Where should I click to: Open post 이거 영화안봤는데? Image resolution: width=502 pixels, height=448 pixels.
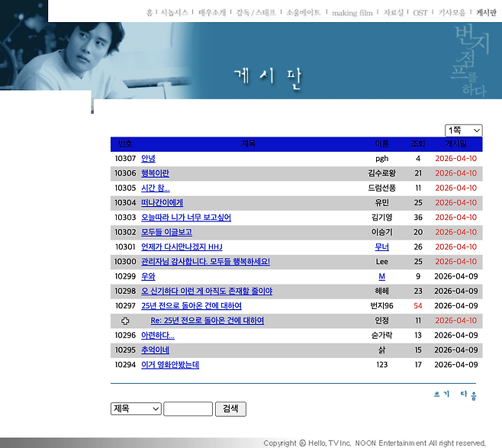click(x=169, y=365)
